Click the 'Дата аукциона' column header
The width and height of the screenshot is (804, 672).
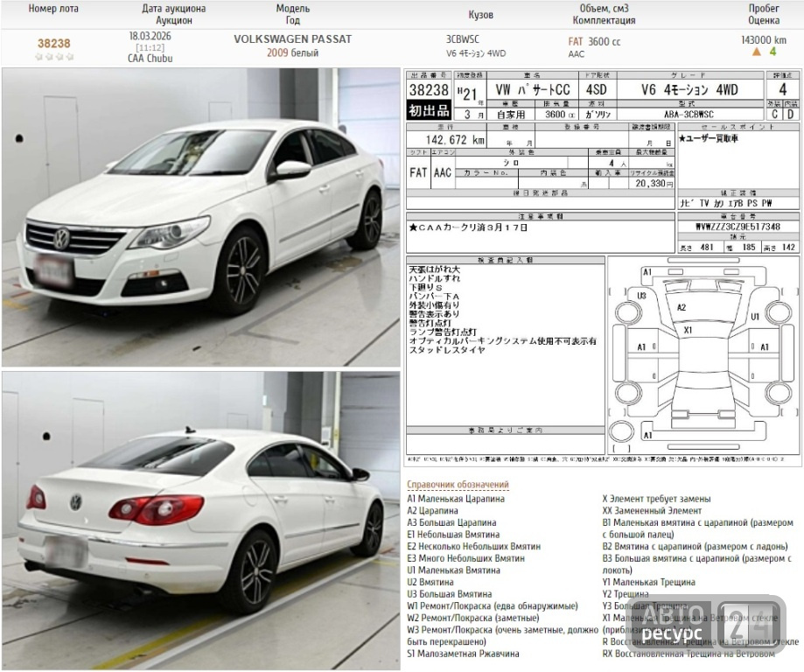click(x=174, y=9)
